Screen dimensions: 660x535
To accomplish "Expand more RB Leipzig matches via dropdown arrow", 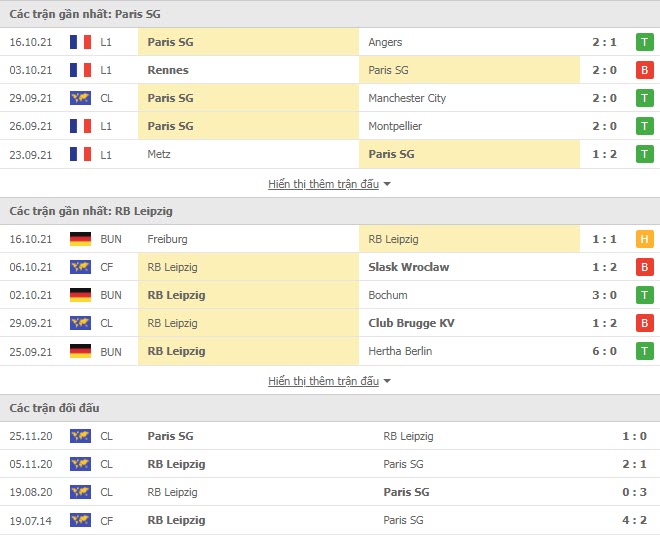I will point(387,381).
